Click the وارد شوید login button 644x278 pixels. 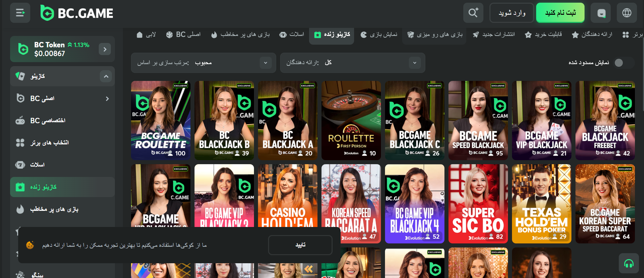coord(512,13)
